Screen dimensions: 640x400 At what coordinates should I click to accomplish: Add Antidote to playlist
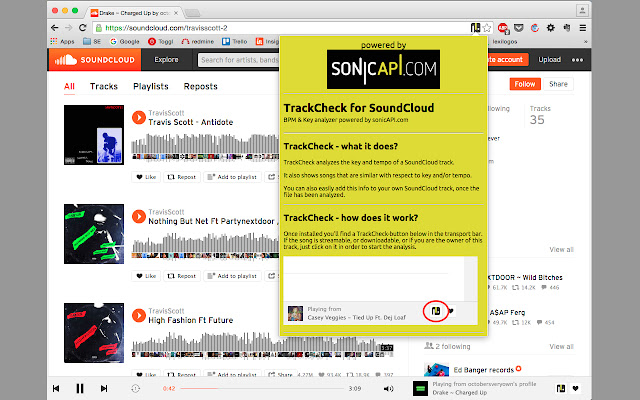(x=232, y=177)
